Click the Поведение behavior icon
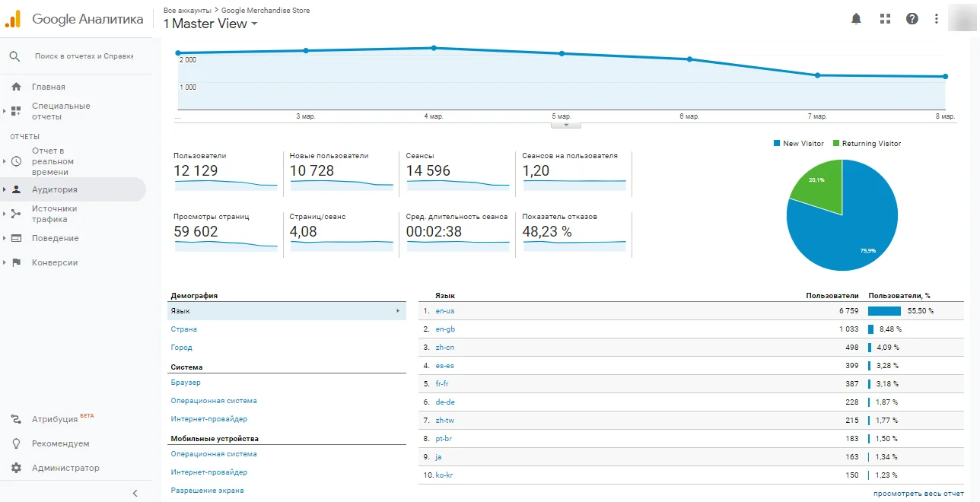Screen dimensions: 980x502 (x=16, y=238)
